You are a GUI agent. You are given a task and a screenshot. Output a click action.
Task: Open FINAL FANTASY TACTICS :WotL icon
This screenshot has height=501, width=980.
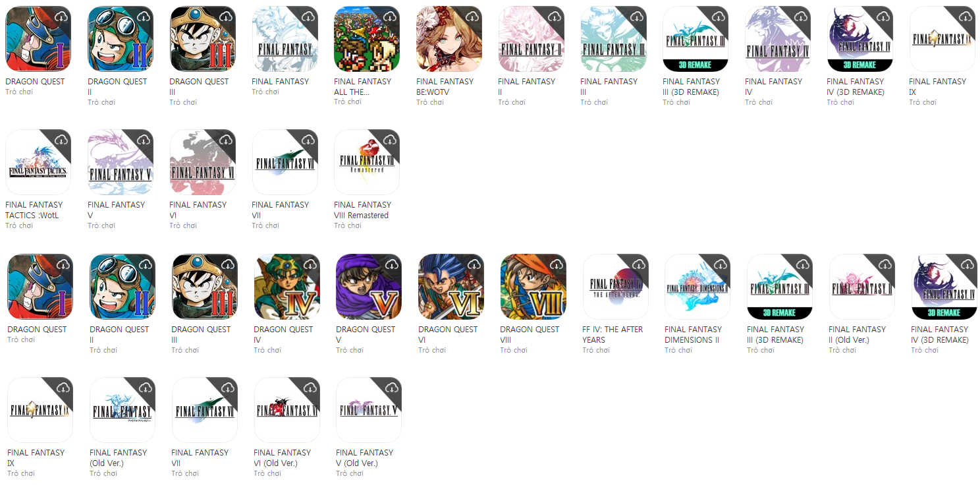click(x=38, y=162)
